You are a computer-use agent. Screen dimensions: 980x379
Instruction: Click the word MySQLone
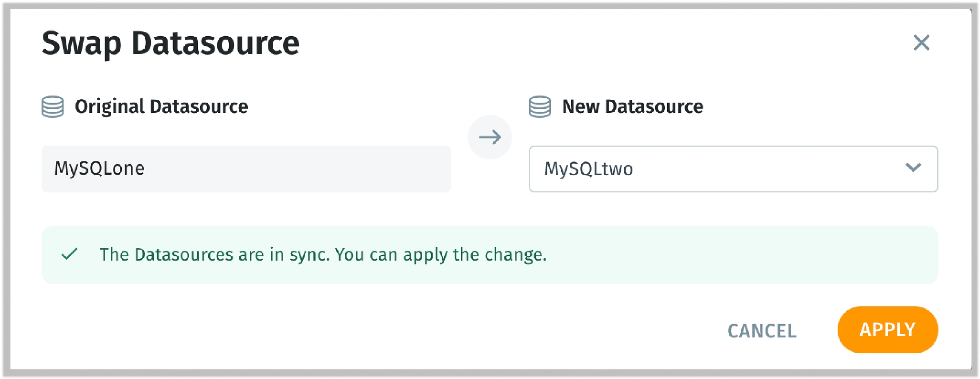tap(100, 168)
